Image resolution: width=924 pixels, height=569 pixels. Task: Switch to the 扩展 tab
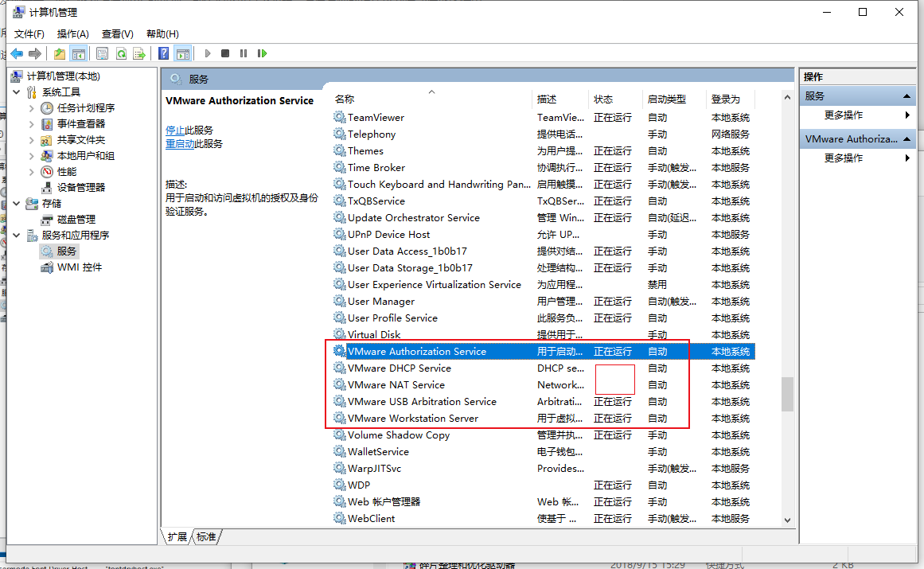[x=177, y=536]
